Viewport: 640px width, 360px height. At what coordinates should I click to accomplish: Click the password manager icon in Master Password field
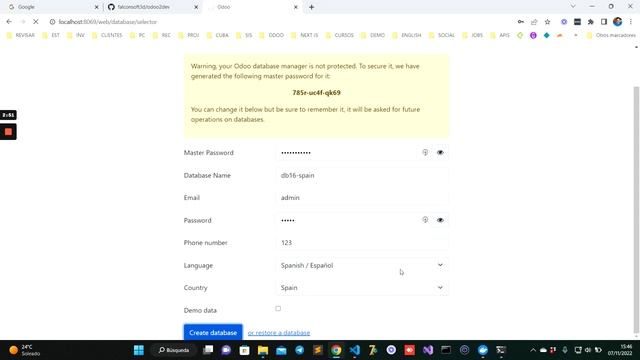click(x=425, y=153)
